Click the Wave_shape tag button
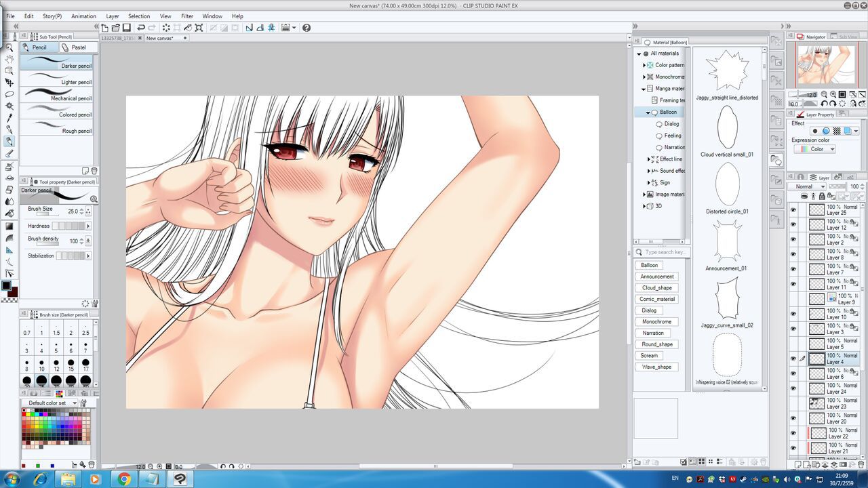 tap(656, 367)
